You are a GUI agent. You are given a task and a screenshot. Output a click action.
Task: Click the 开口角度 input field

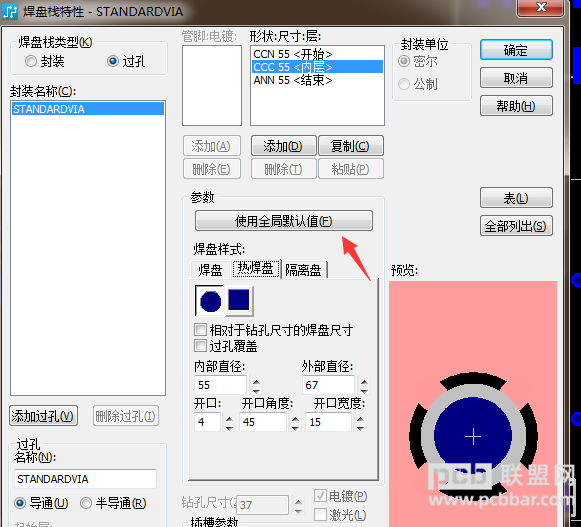262,422
